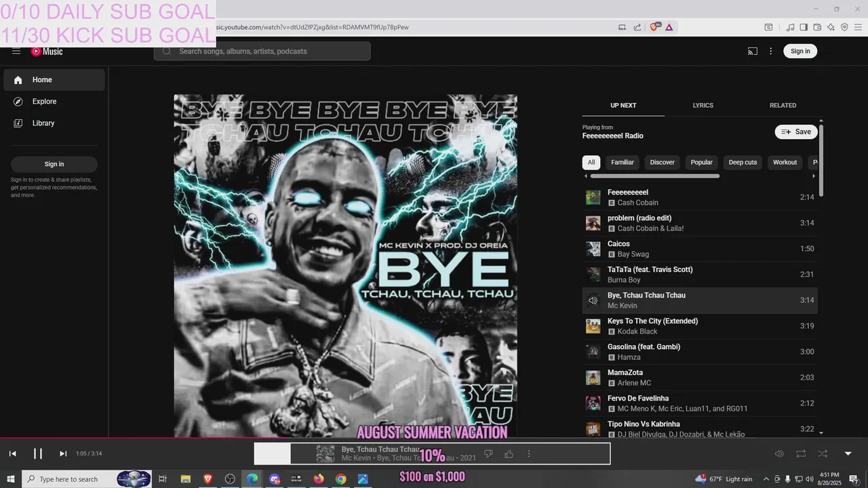The height and width of the screenshot is (488, 868).
Task: Toggle the Brave sidebar panel icon
Action: [804, 27]
